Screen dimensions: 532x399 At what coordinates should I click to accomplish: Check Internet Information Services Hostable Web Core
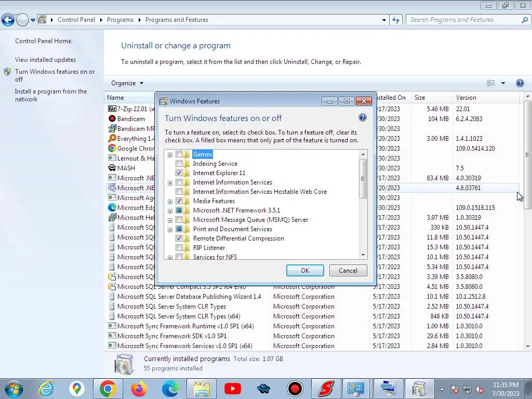click(x=179, y=191)
